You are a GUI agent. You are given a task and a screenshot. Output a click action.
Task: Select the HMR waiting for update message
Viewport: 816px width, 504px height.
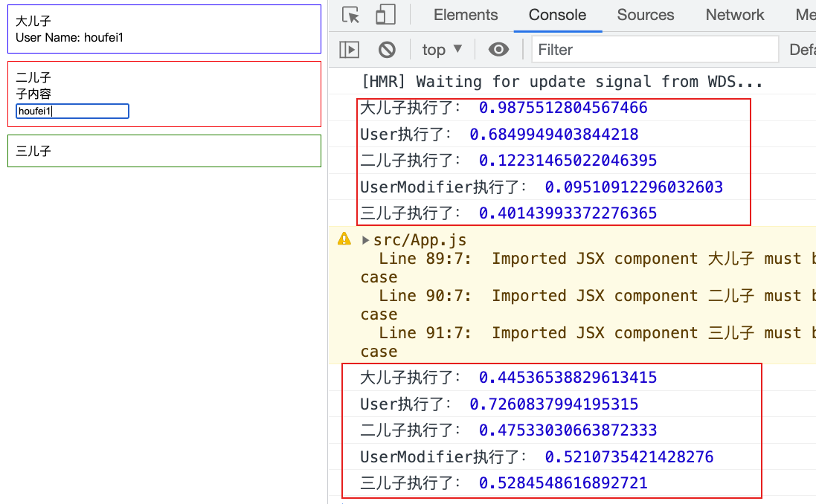[562, 82]
